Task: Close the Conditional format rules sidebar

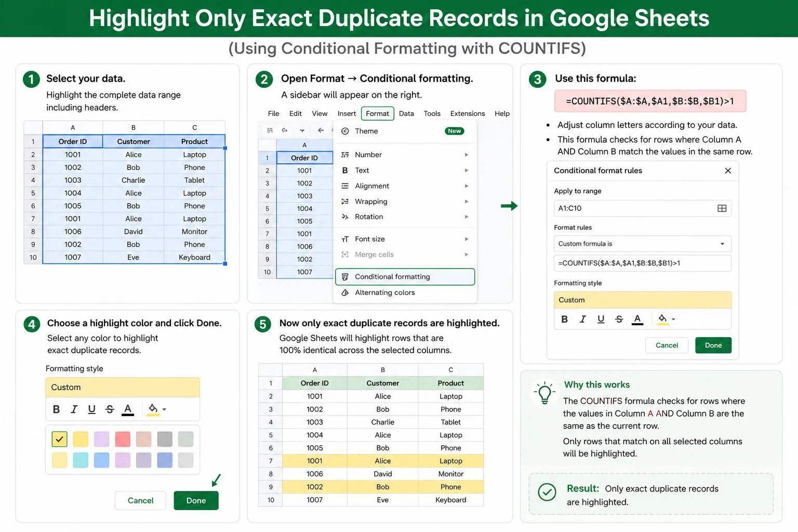Action: 728,171
